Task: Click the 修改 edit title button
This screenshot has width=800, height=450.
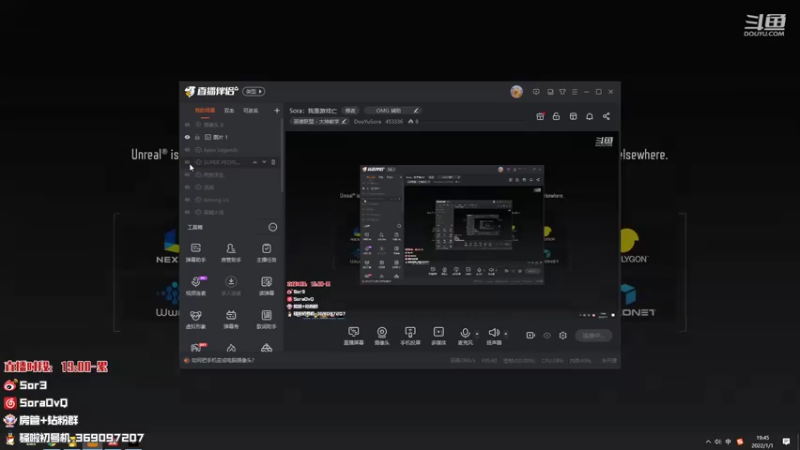Action: coord(350,110)
